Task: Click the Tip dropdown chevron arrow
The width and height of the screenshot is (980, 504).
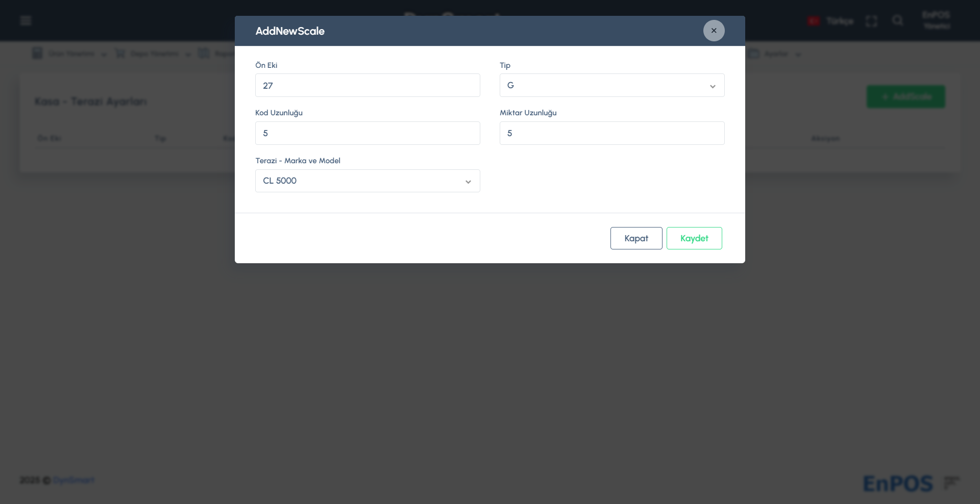Action: (x=713, y=86)
